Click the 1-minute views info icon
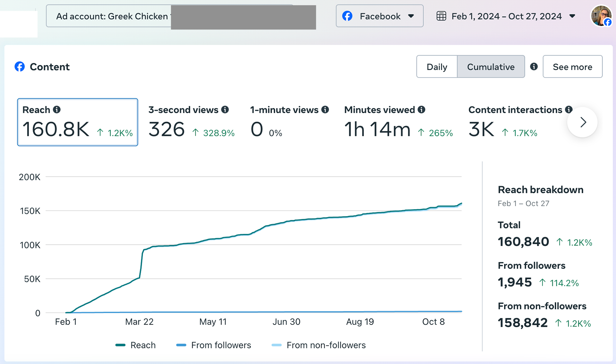 325,110
